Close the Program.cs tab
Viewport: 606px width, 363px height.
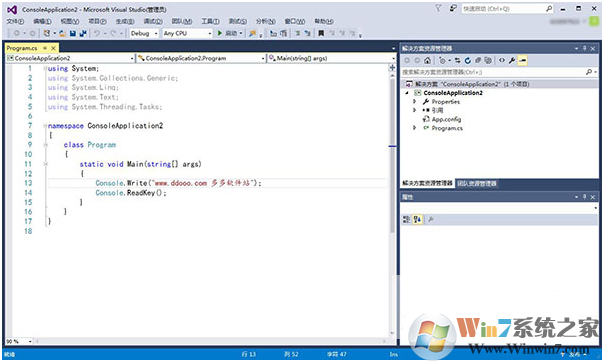coord(53,48)
